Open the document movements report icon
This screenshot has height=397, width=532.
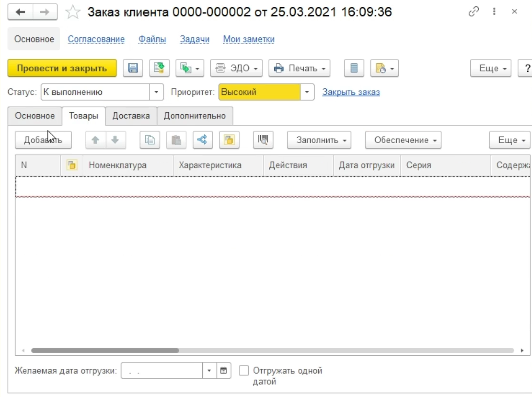click(354, 68)
